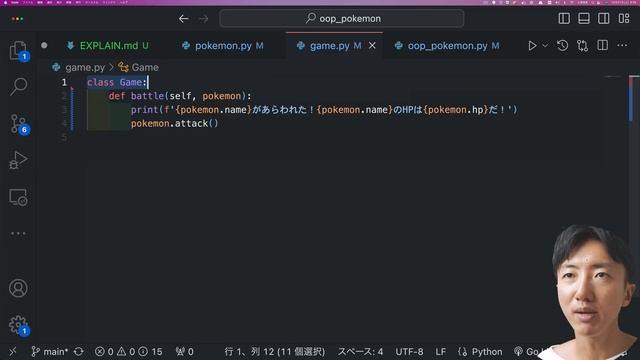Toggle primary side bar visibility

(x=564, y=18)
